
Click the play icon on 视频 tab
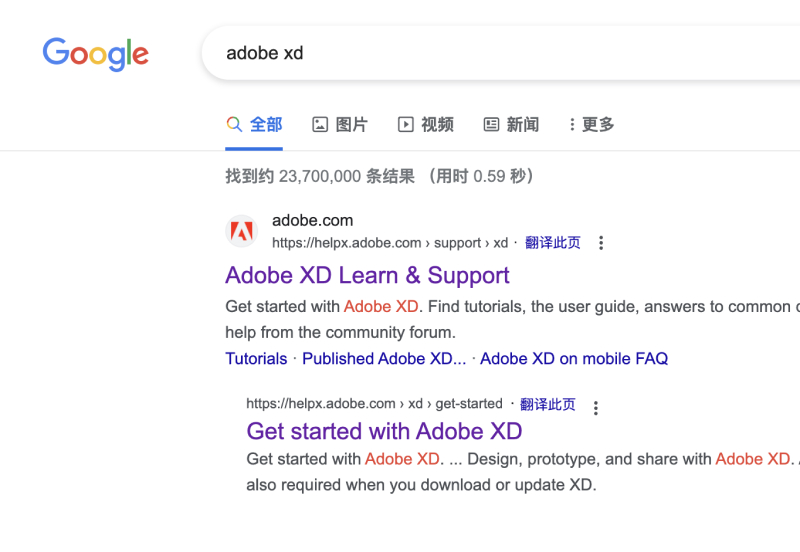point(405,125)
